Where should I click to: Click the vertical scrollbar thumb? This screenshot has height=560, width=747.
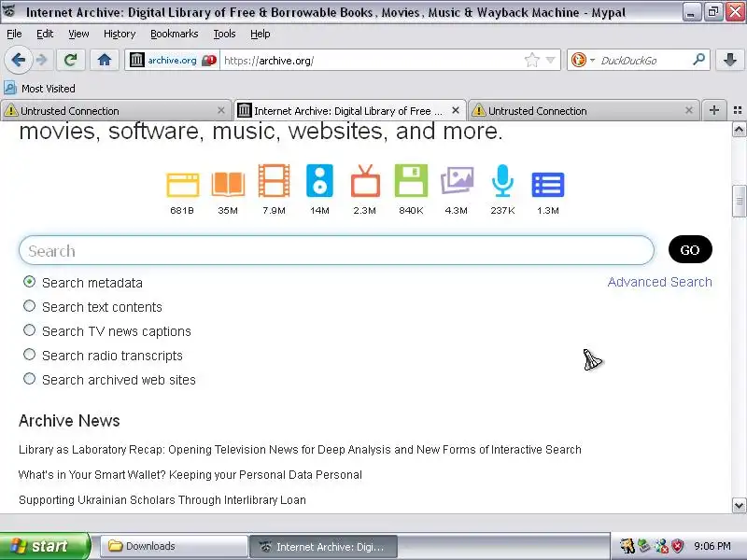tap(739, 201)
